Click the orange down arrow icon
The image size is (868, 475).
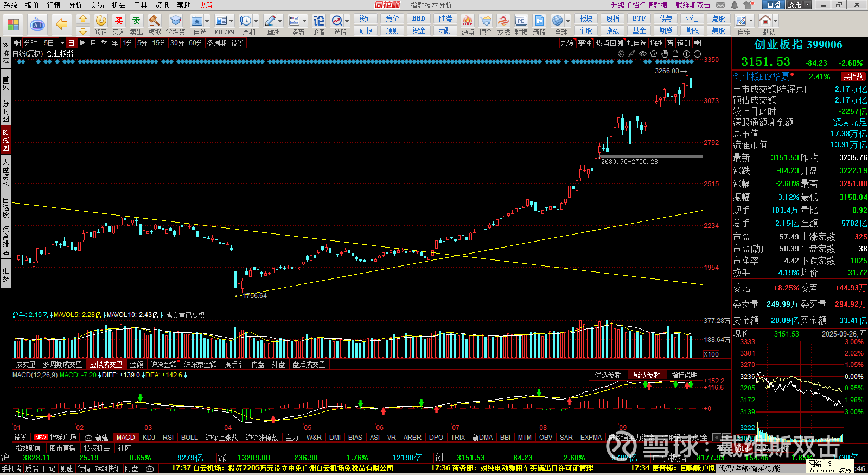(x=83, y=31)
